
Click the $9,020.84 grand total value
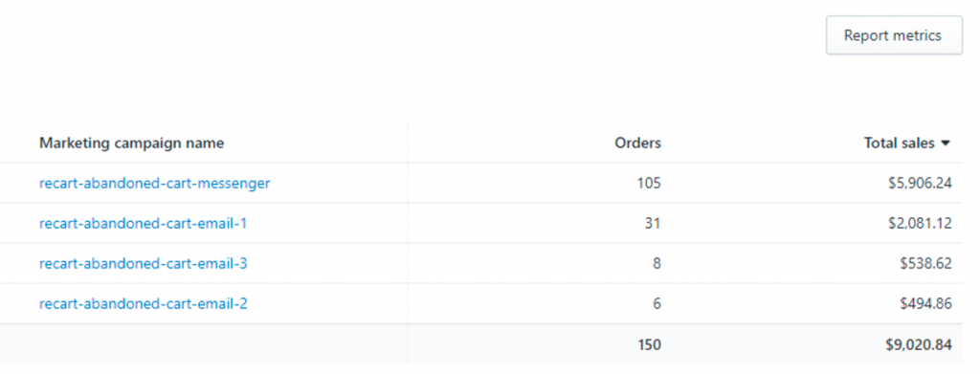920,344
